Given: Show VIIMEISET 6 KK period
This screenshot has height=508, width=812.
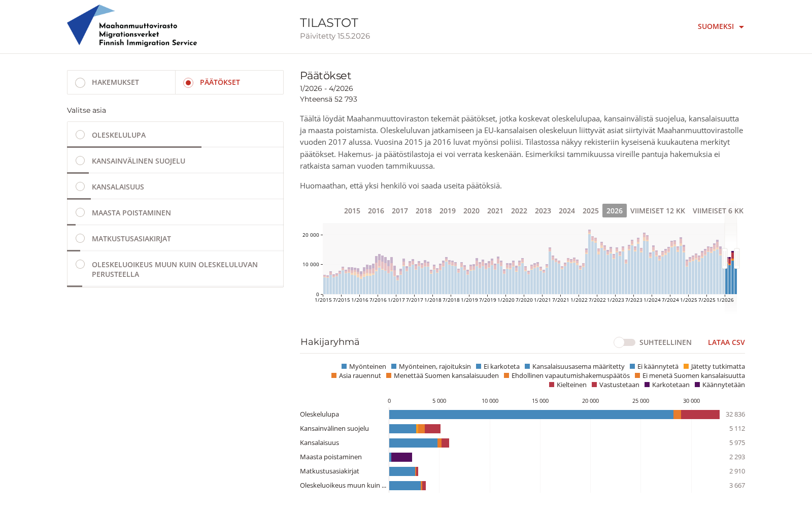Looking at the screenshot, I should pyautogui.click(x=718, y=211).
